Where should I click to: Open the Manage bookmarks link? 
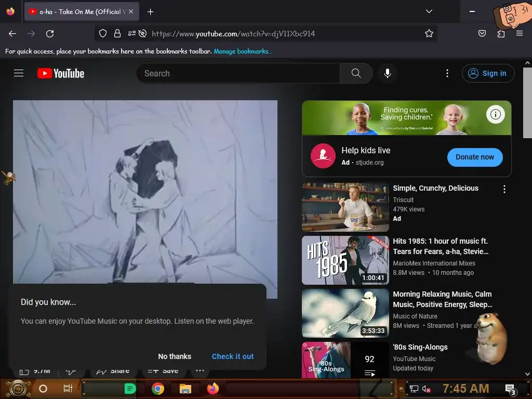243,51
